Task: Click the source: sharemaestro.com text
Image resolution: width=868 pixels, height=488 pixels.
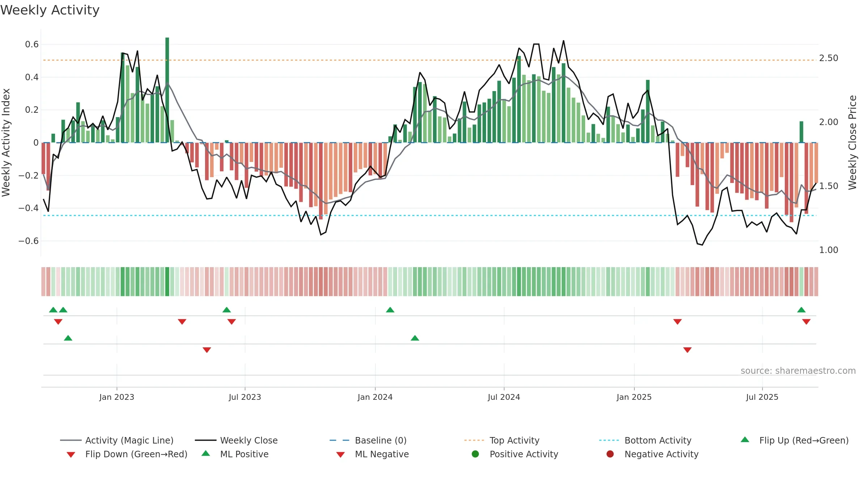Action: tap(798, 371)
